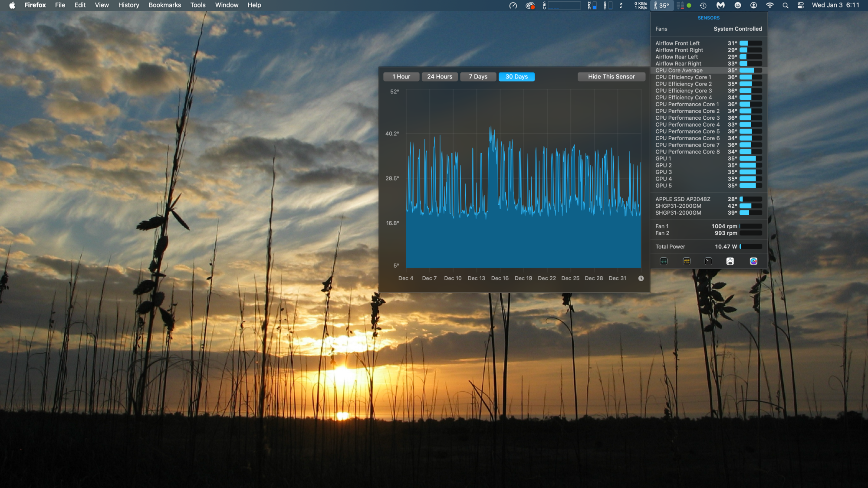Select the 30 Days range
The image size is (868, 488).
pos(516,77)
